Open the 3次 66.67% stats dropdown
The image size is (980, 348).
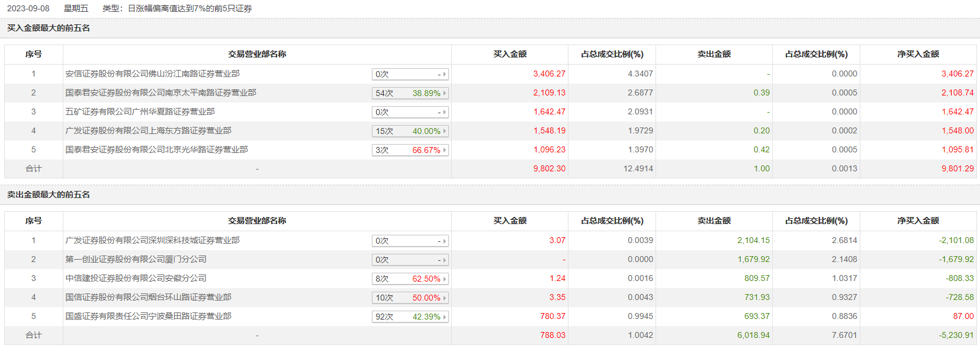pos(410,151)
